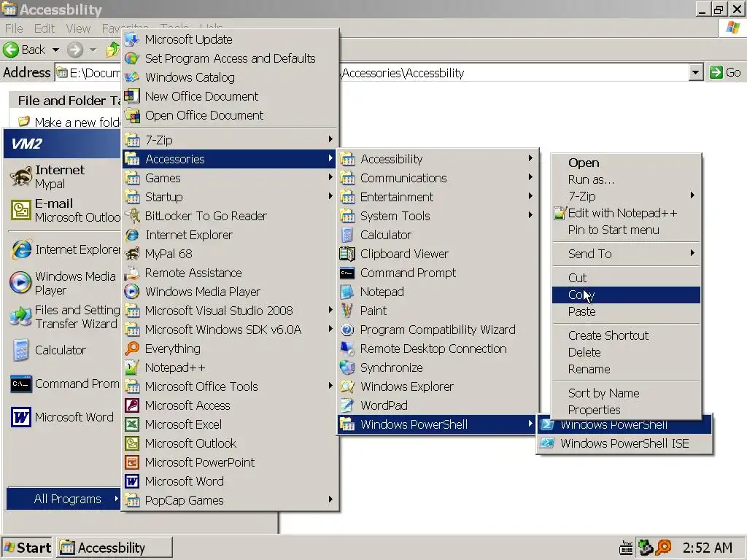
Task: Click Edit with Notepad++ context entry
Action: click(x=626, y=214)
